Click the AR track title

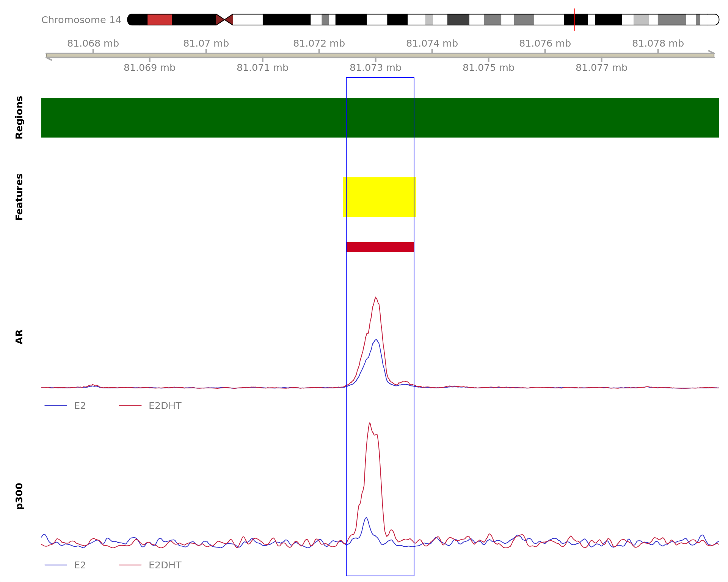click(19, 337)
